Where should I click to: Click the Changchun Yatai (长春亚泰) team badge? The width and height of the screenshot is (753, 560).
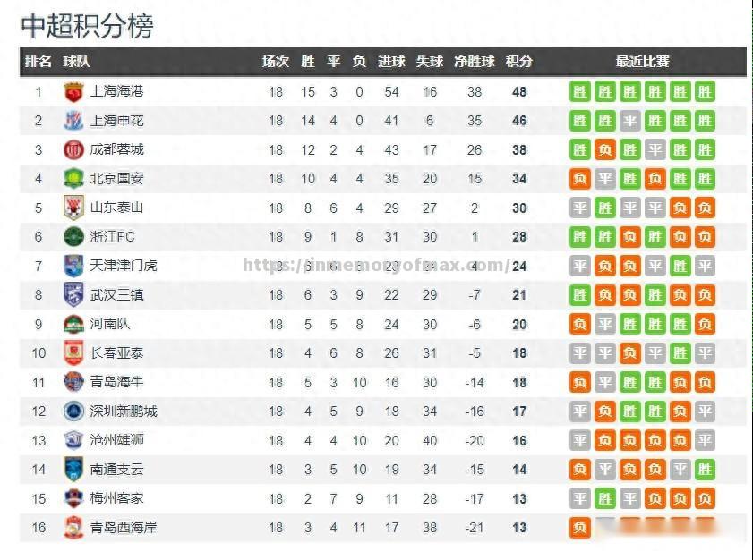pos(73,353)
